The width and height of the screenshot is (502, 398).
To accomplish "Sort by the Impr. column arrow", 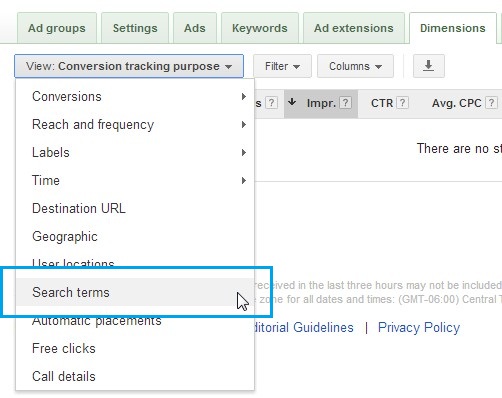I will coord(292,102).
